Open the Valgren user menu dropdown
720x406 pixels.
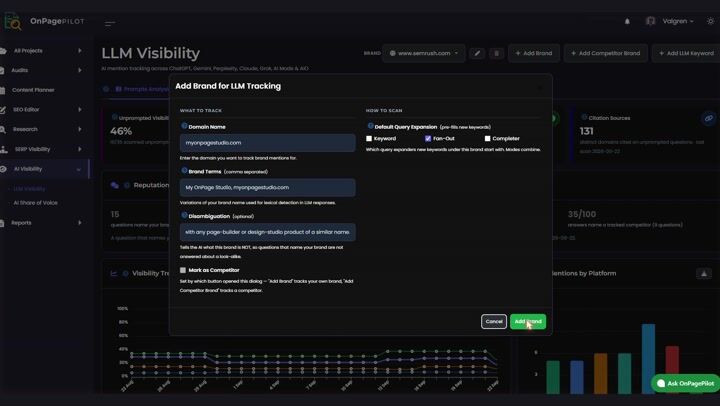coord(678,21)
